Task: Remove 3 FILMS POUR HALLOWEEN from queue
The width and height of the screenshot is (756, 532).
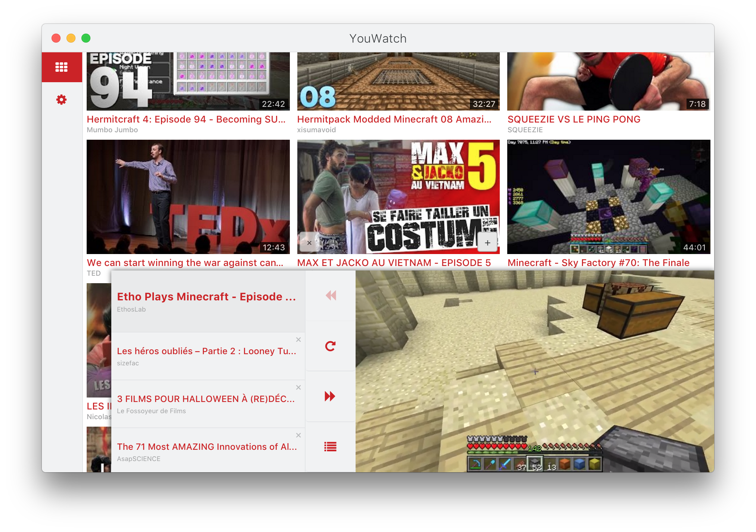Action: pos(298,387)
